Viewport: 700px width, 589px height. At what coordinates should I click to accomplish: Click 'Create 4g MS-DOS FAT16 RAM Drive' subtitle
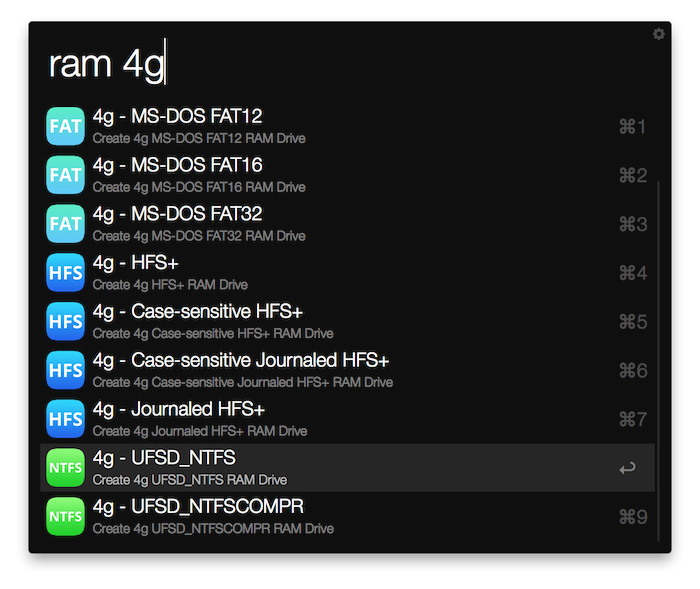pyautogui.click(x=199, y=187)
